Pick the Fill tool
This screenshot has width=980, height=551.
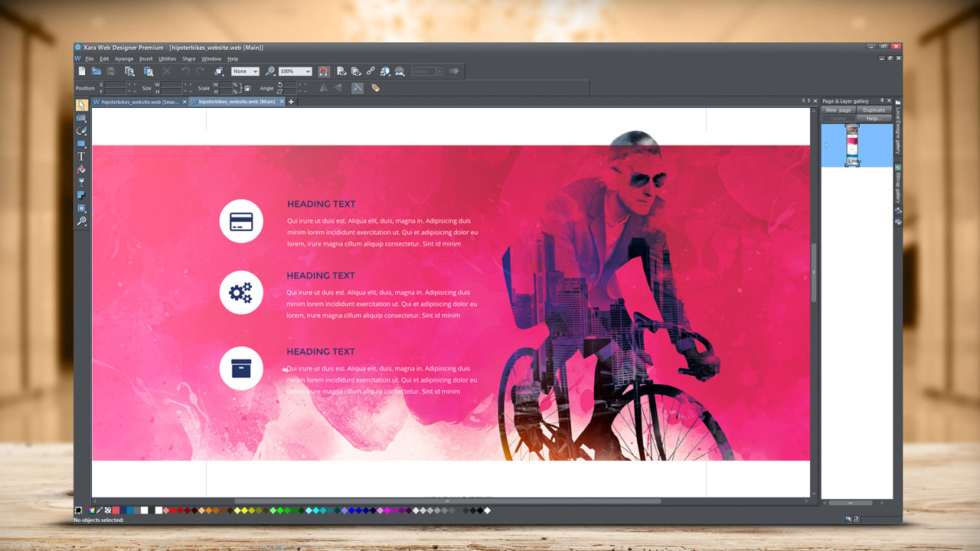(81, 169)
